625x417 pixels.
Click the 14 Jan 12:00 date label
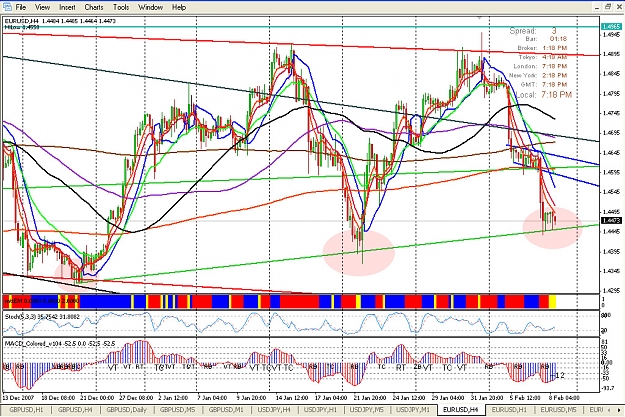292,397
